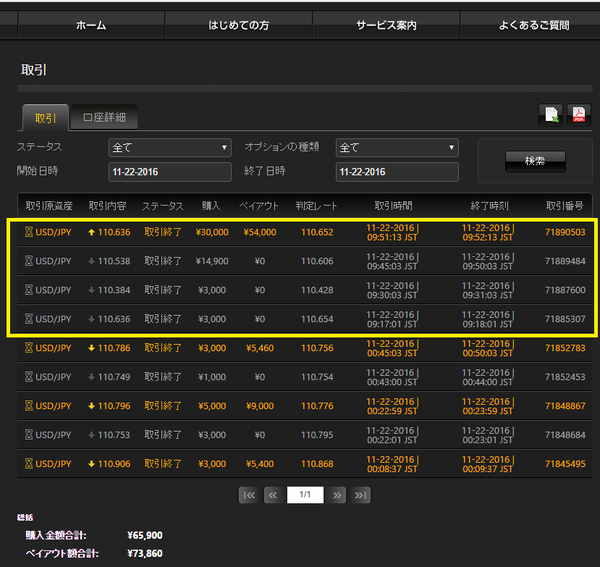Image resolution: width=600 pixels, height=567 pixels.
Task: Click trade number 71852783
Action: 565,348
